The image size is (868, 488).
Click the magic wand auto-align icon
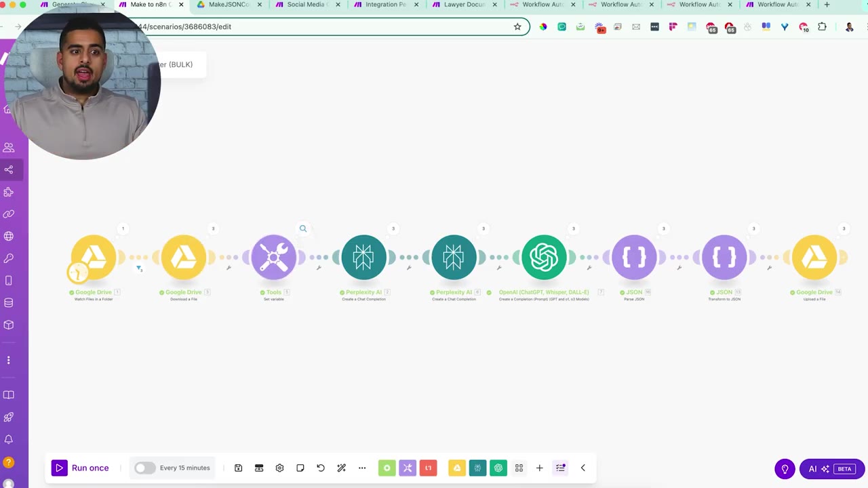click(341, 468)
